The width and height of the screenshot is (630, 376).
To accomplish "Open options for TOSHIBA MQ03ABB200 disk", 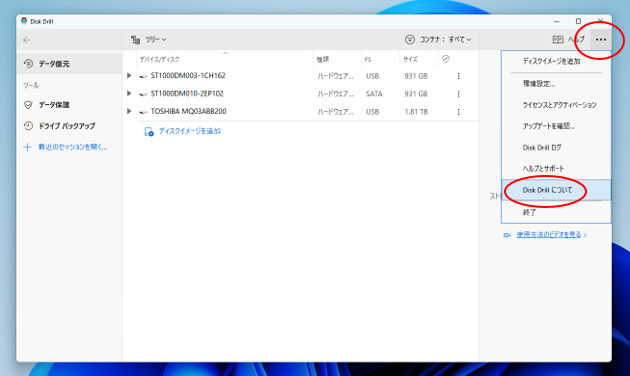I will [x=458, y=112].
